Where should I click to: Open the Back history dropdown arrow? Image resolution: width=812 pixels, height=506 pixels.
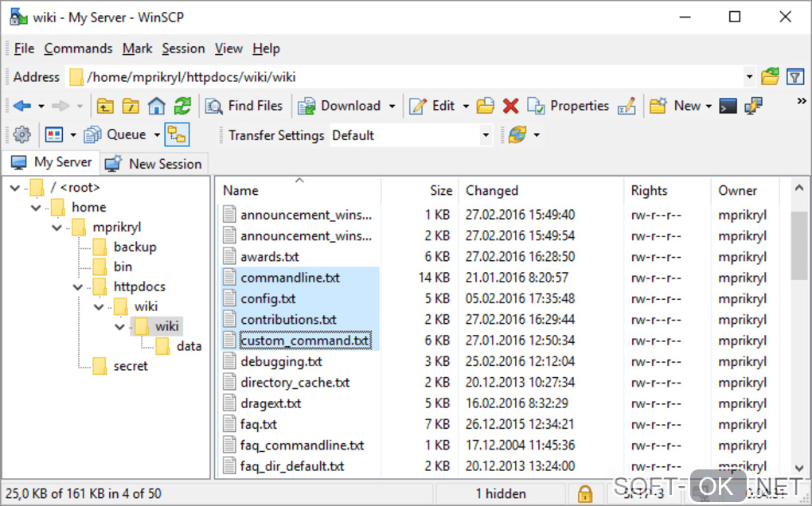pos(41,107)
